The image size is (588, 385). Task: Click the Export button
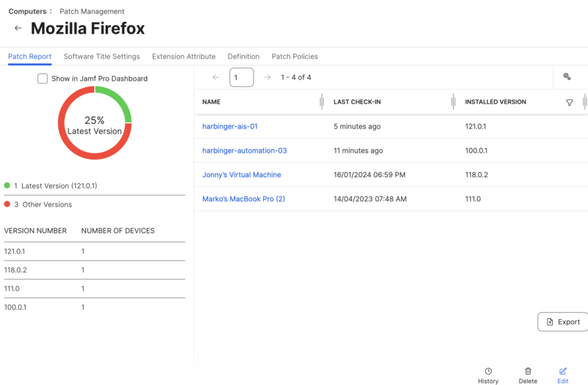click(562, 322)
